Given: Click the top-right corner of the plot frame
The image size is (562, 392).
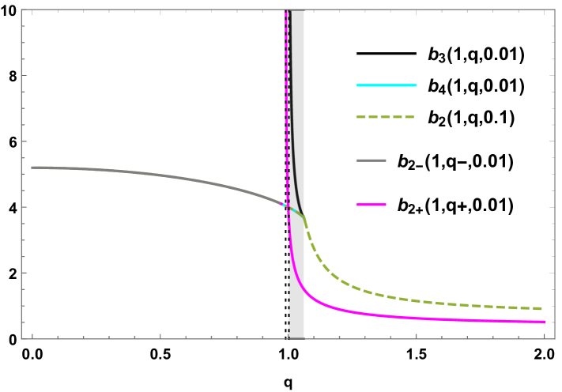Looking at the screenshot, I should 554,9.
